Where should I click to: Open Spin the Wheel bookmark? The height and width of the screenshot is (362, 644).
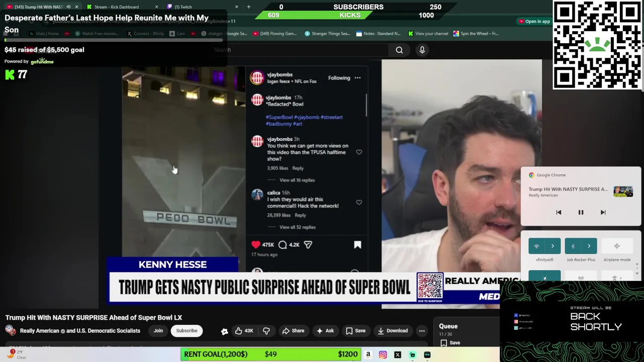[x=475, y=34]
